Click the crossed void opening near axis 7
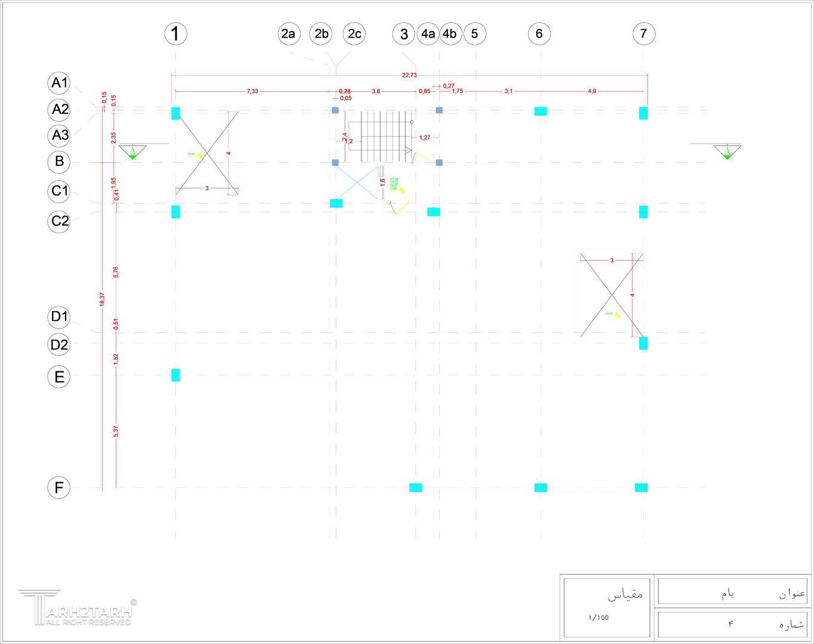This screenshot has width=814, height=644. [612, 295]
